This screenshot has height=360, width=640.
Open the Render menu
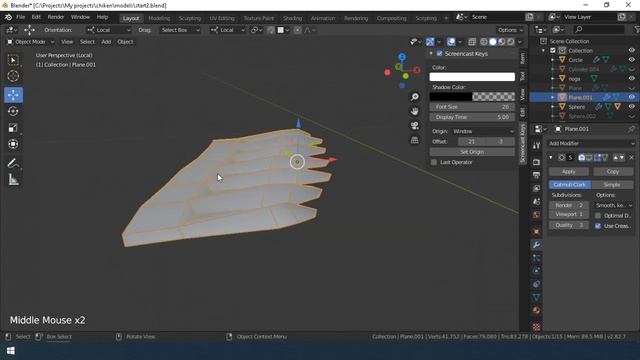point(56,17)
